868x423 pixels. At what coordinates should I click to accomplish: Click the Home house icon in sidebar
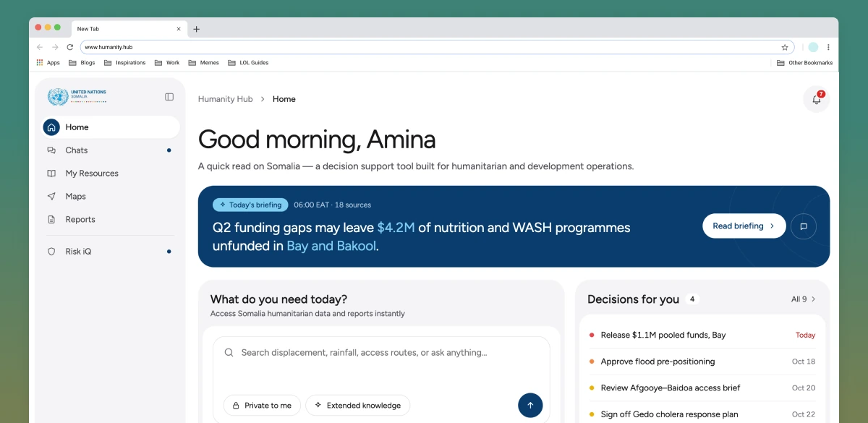coord(51,127)
